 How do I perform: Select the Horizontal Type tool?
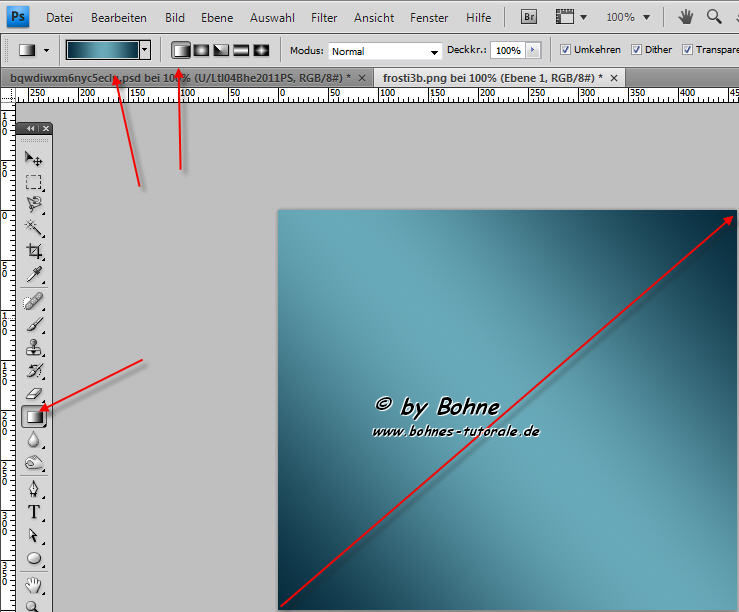click(x=34, y=511)
